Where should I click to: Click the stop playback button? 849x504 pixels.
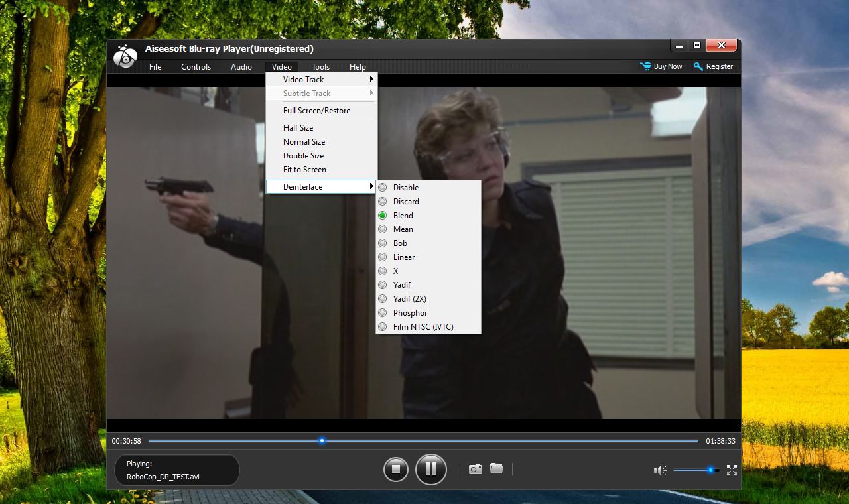coord(396,470)
